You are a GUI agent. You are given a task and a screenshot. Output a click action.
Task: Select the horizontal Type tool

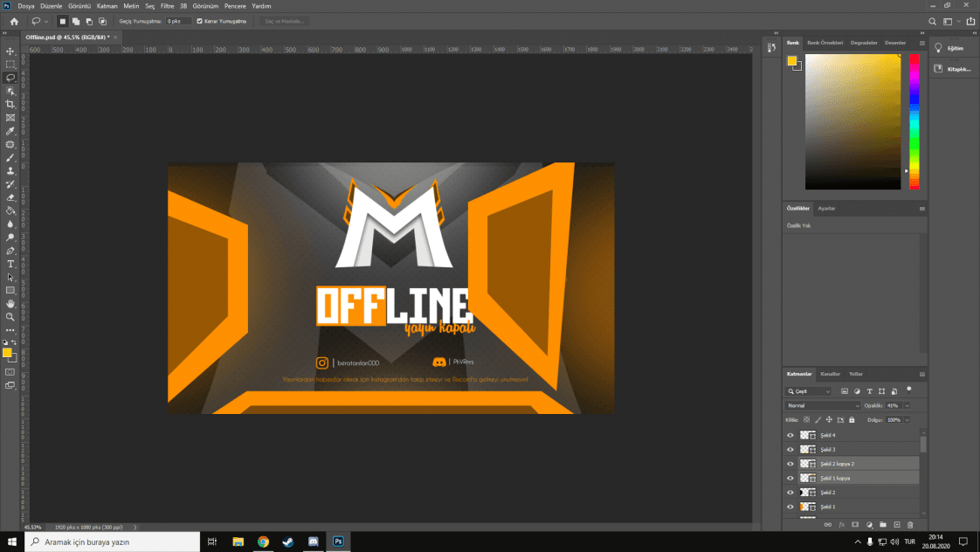point(10,264)
